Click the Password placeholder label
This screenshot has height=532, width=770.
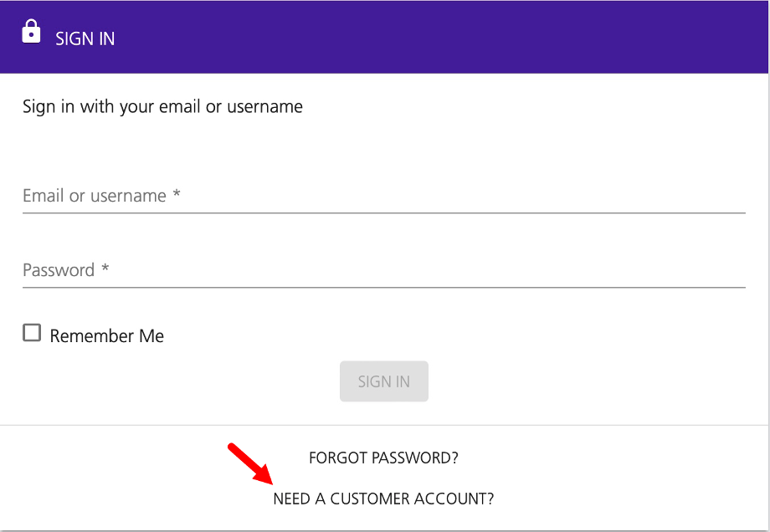[59, 270]
